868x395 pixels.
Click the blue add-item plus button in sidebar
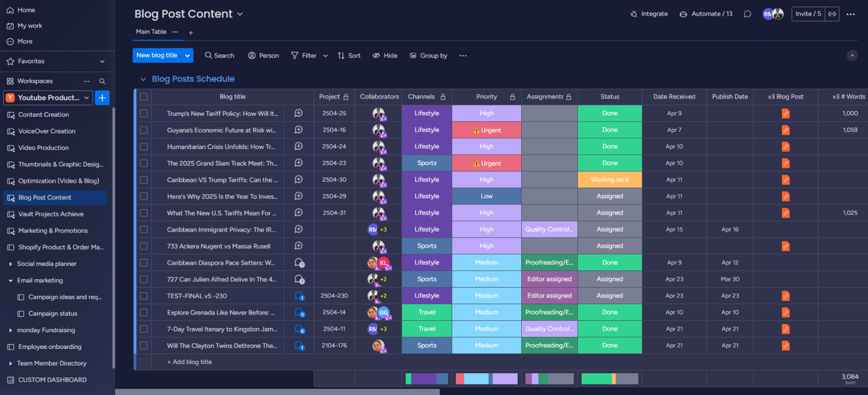click(x=102, y=98)
